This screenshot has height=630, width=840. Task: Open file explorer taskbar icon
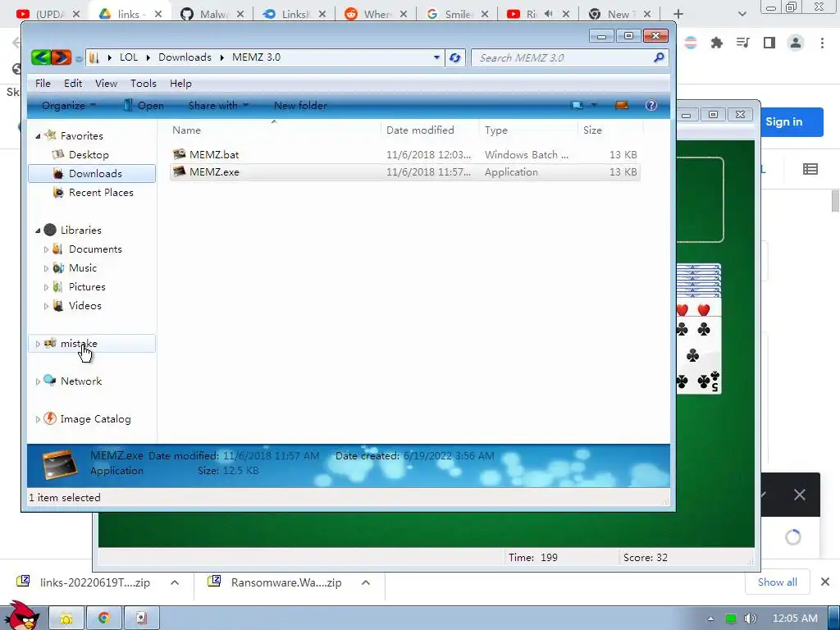(x=66, y=619)
